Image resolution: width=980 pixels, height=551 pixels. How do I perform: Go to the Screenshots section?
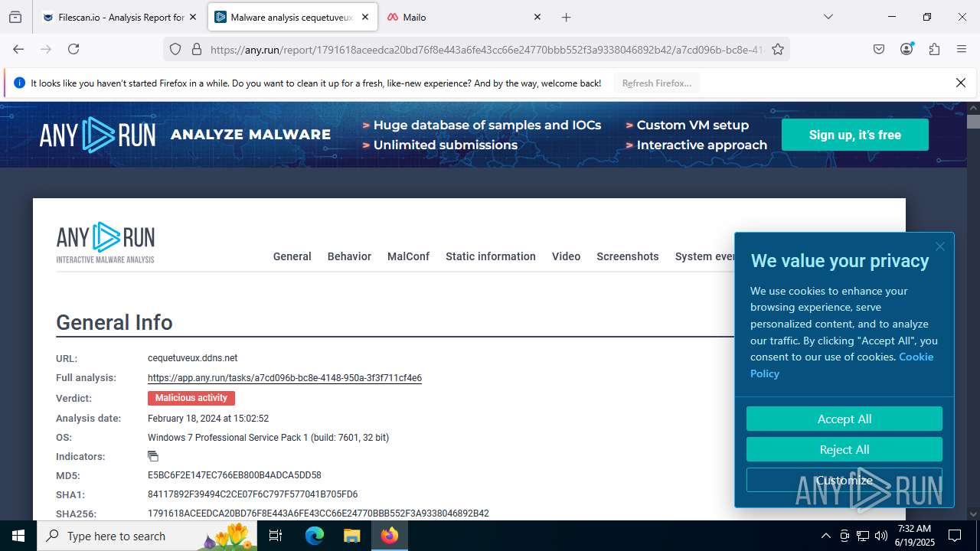point(628,256)
